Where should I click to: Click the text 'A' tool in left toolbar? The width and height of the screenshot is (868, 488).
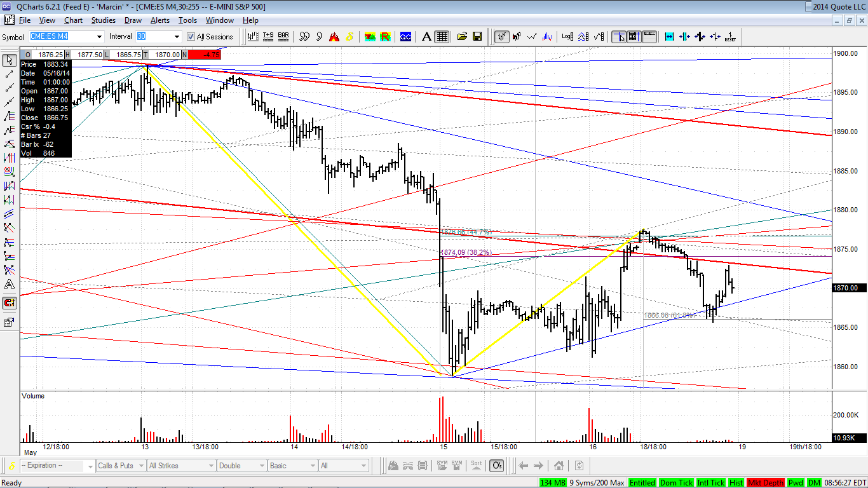tap(10, 284)
